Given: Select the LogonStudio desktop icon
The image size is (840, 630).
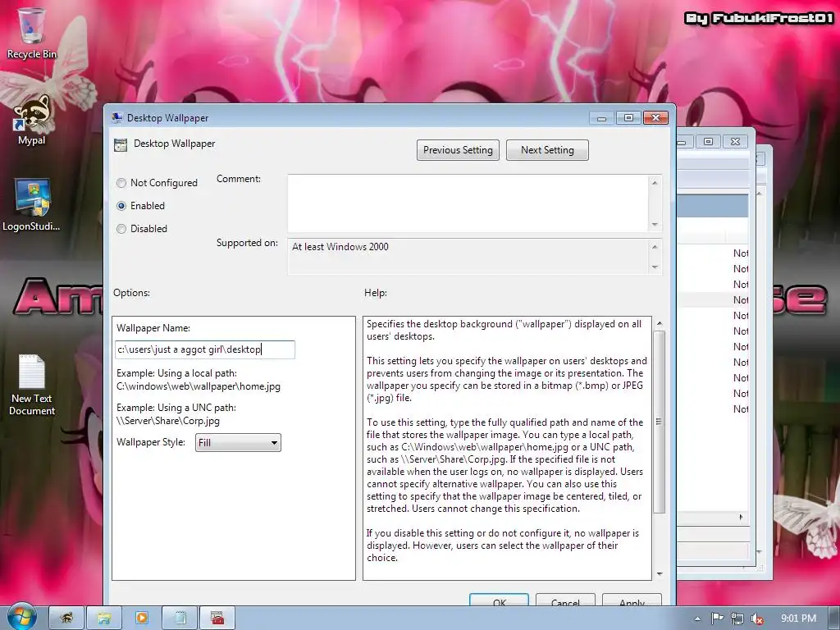Looking at the screenshot, I should click(x=32, y=204).
